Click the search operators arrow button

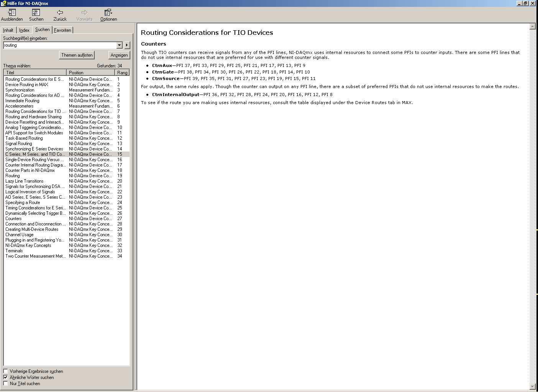pyautogui.click(x=127, y=45)
